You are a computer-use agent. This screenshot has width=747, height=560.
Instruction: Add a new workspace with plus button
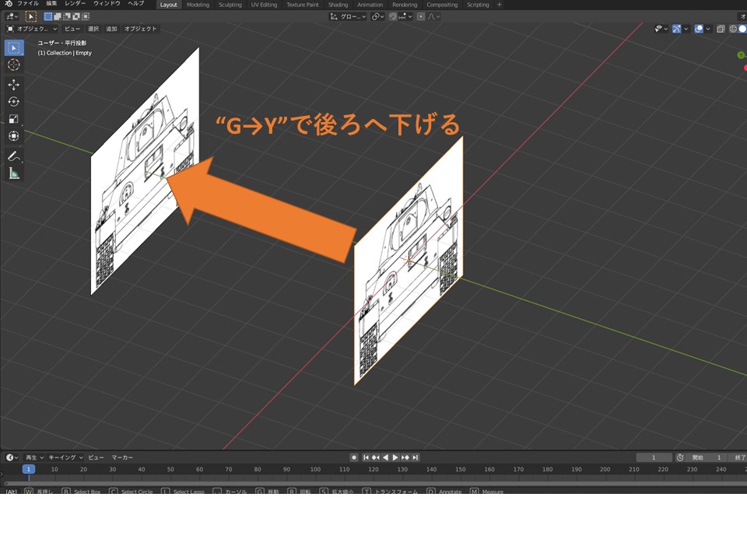pos(500,5)
